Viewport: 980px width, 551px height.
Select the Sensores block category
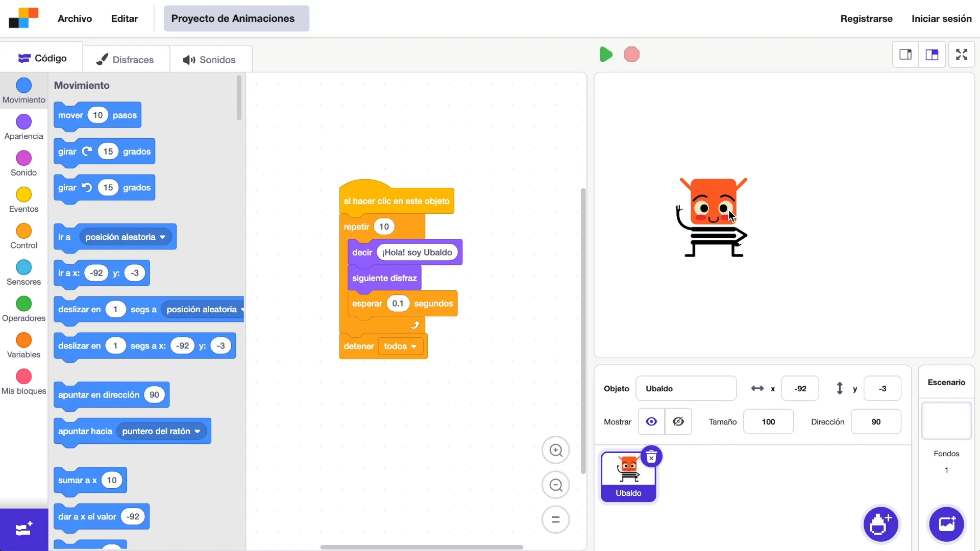click(24, 273)
